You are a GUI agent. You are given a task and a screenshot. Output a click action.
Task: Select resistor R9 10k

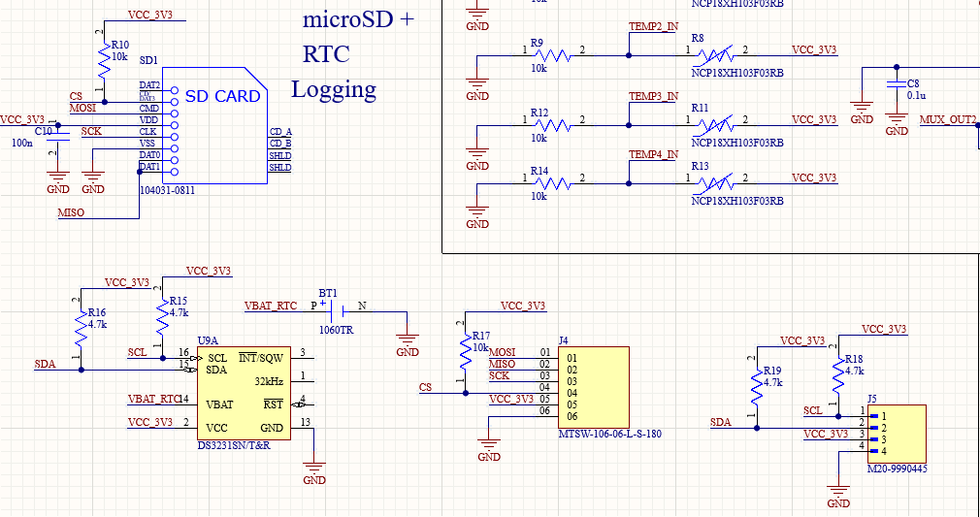pos(552,55)
